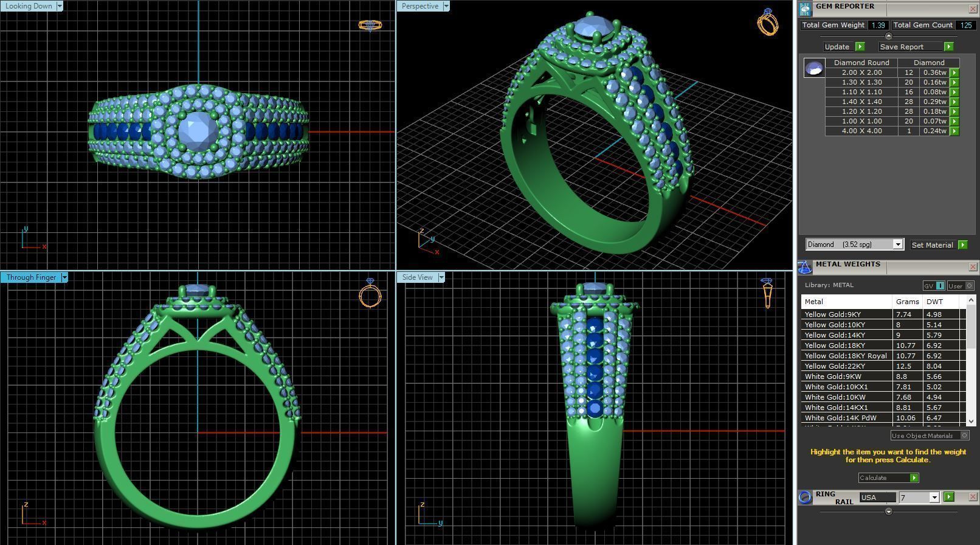
Task: Click the USA ring standard field
Action: coord(878,498)
